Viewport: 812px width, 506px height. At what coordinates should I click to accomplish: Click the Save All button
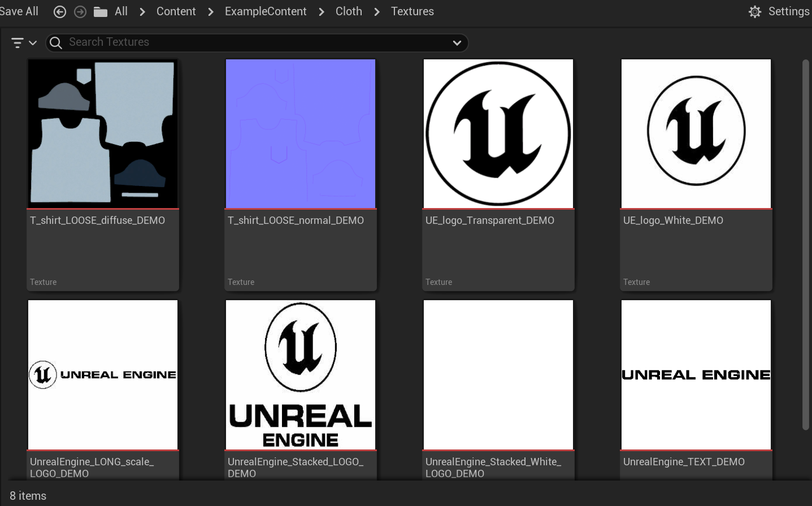(x=19, y=11)
